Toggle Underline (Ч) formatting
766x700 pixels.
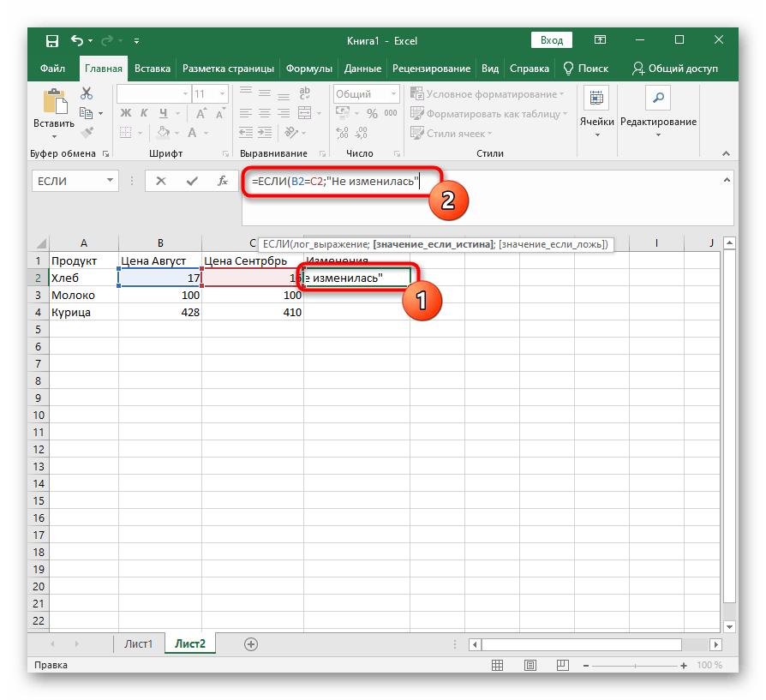(x=163, y=113)
